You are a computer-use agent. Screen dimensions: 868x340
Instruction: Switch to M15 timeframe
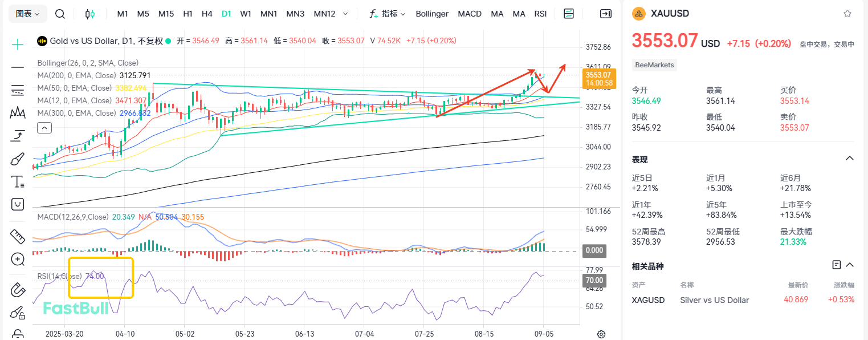(166, 14)
